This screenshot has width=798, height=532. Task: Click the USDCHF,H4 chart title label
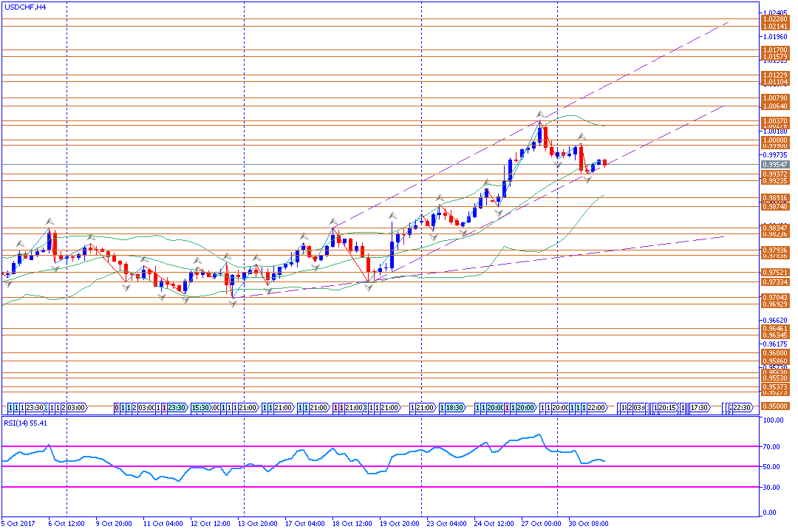coord(25,7)
